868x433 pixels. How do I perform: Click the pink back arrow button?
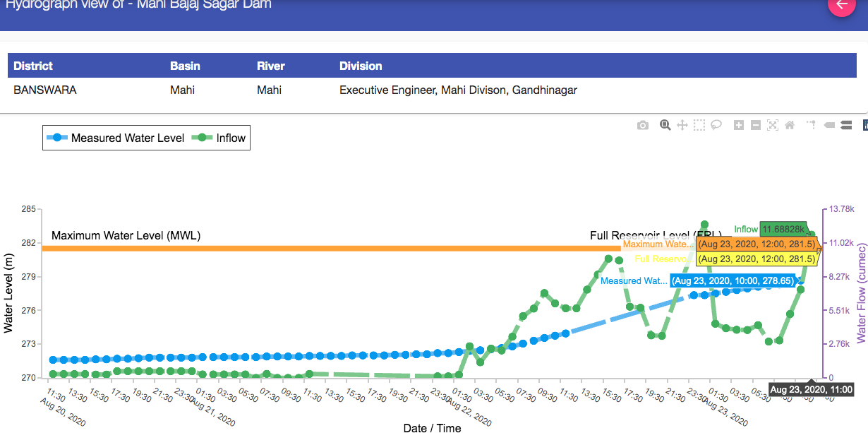pos(841,4)
